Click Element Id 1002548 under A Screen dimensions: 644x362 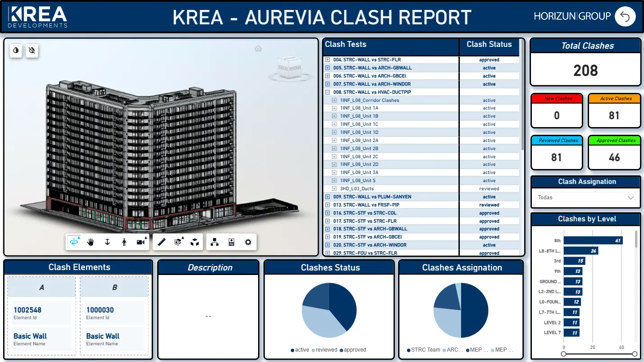(27, 310)
